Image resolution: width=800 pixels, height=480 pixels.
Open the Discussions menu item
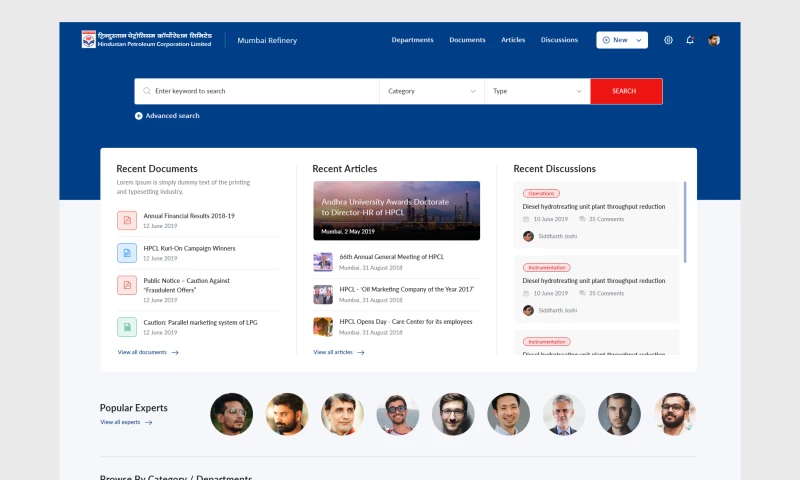559,40
